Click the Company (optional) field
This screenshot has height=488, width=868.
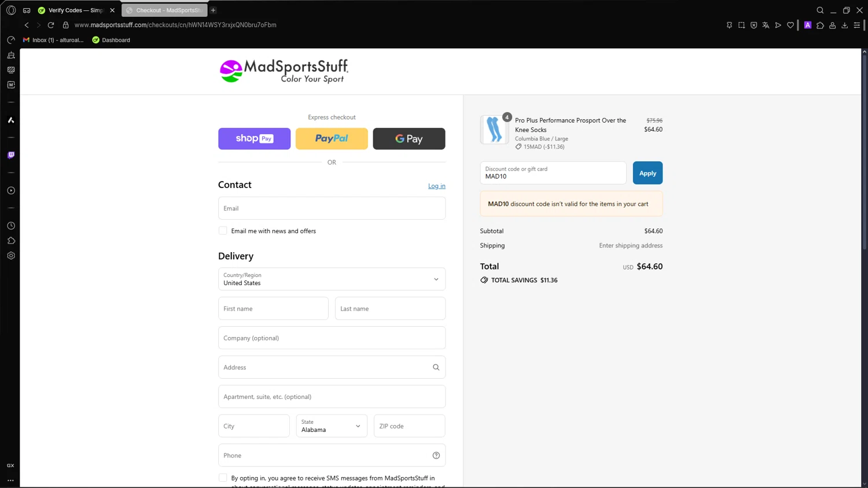click(332, 338)
